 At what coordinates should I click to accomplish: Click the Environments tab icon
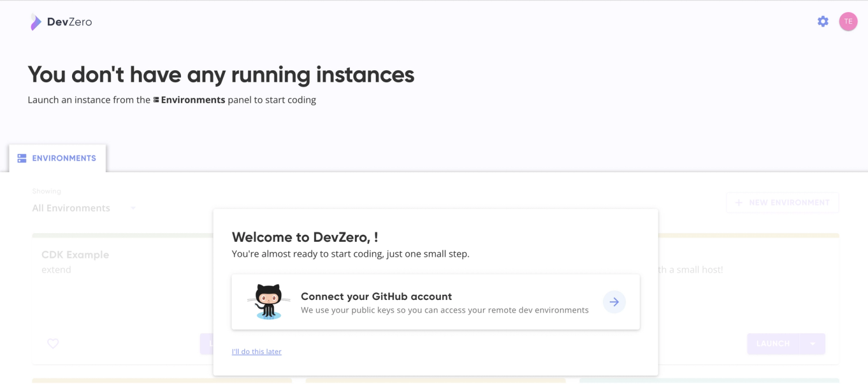pyautogui.click(x=22, y=158)
